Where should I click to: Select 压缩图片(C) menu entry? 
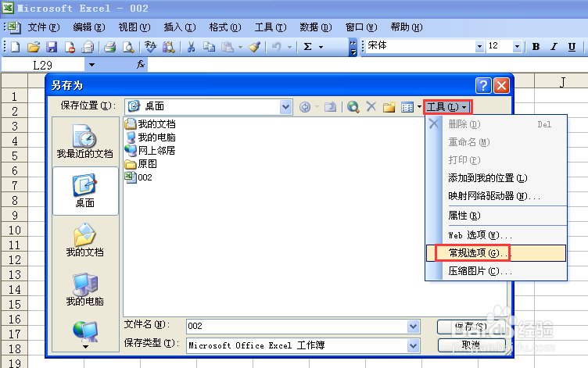pos(496,271)
